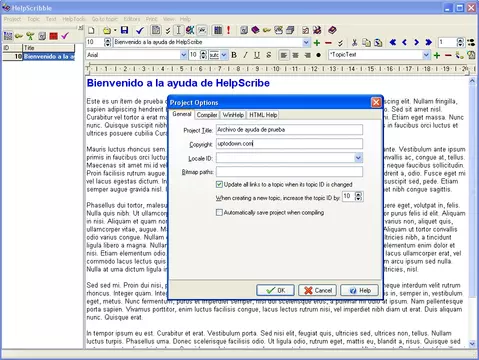The image size is (479, 360).
Task: Add new topic with green plus beside title
Action: coord(317,43)
